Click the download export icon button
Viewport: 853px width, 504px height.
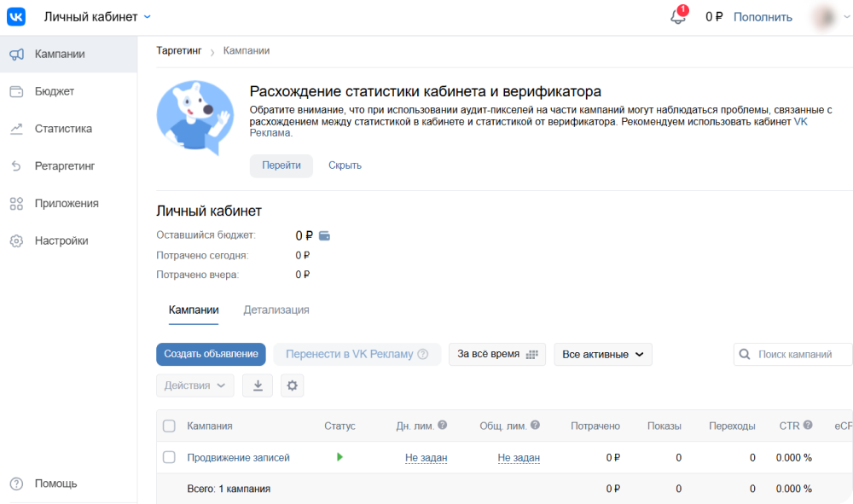258,385
